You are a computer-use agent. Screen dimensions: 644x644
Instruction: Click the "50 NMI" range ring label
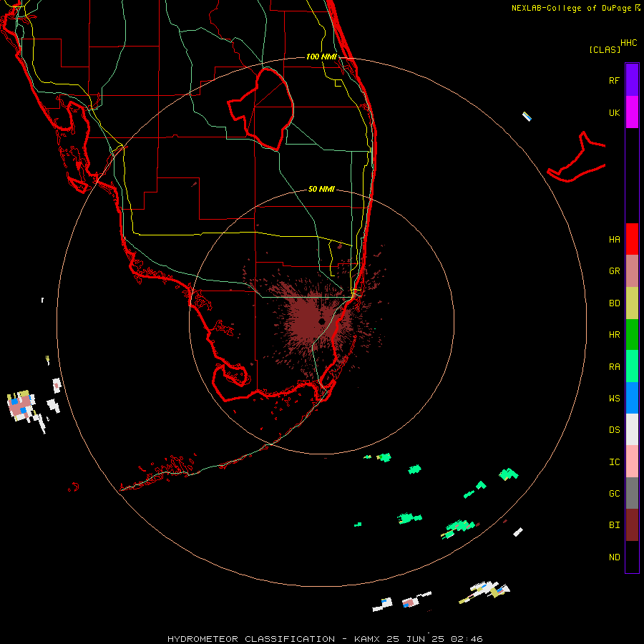tap(321, 189)
